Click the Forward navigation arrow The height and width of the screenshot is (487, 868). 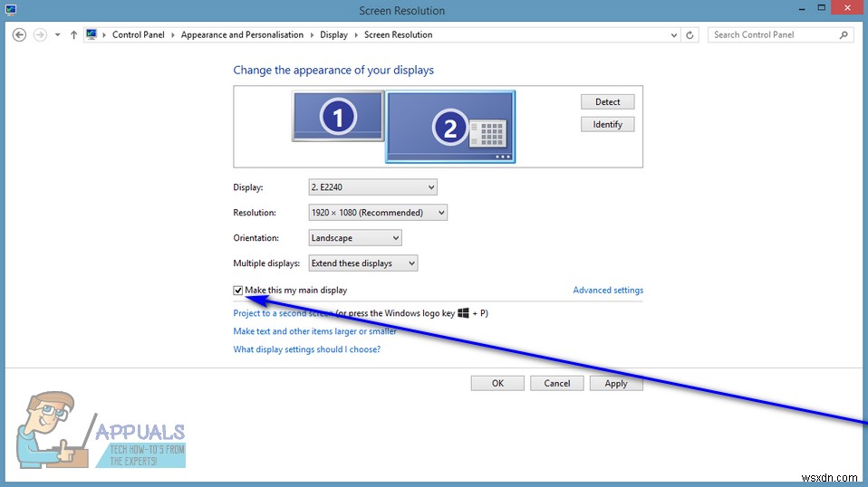point(40,34)
